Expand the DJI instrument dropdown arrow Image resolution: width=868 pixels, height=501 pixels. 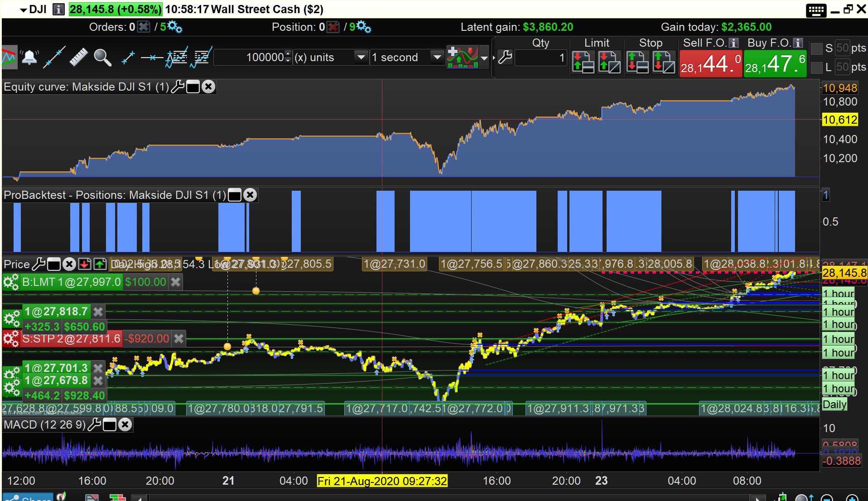point(24,10)
